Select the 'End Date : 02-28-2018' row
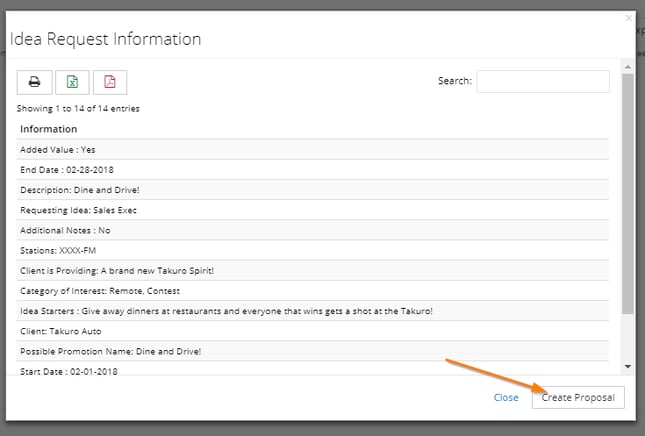Image resolution: width=645 pixels, height=436 pixels. 313,170
